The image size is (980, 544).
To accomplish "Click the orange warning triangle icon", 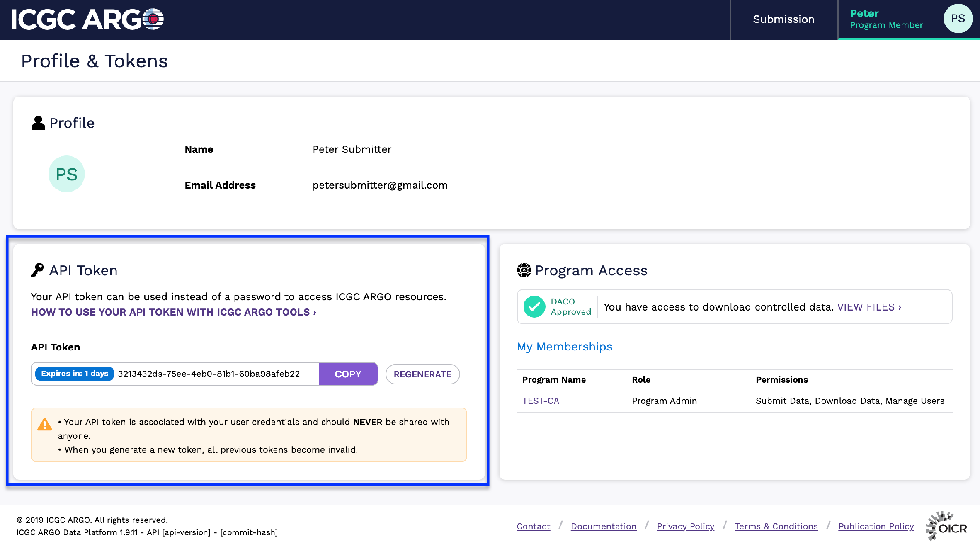I will pos(45,424).
